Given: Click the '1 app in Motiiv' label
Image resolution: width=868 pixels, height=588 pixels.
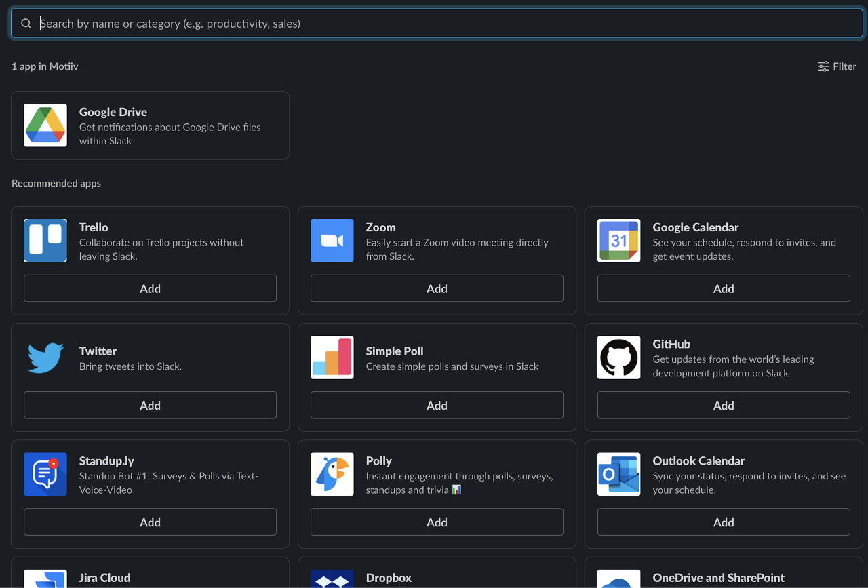Looking at the screenshot, I should pyautogui.click(x=45, y=66).
